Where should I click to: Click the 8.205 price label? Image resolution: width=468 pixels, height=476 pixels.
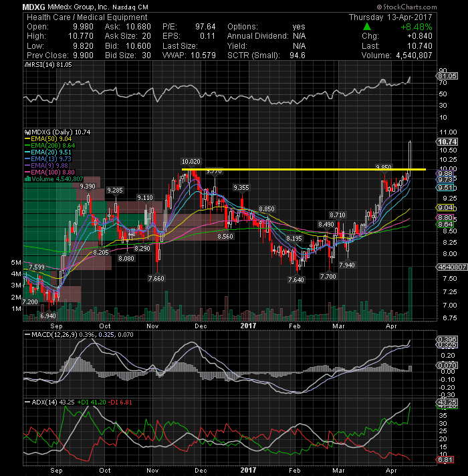pos(101,252)
